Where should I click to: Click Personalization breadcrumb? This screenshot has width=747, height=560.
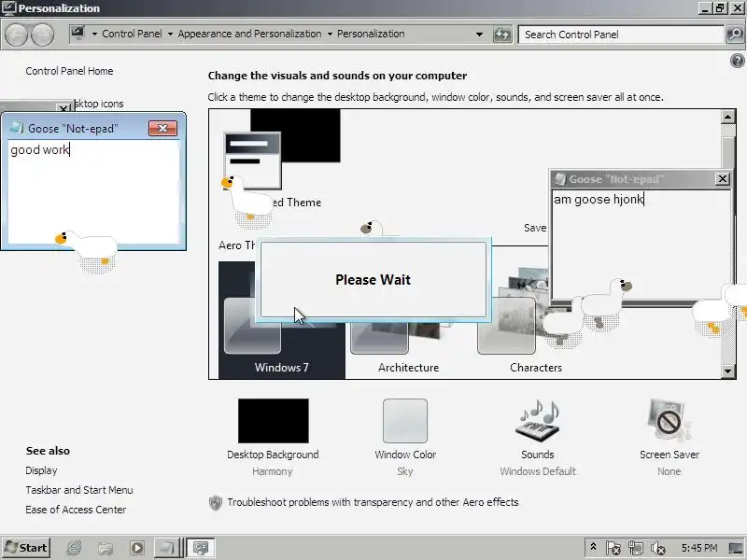[371, 34]
